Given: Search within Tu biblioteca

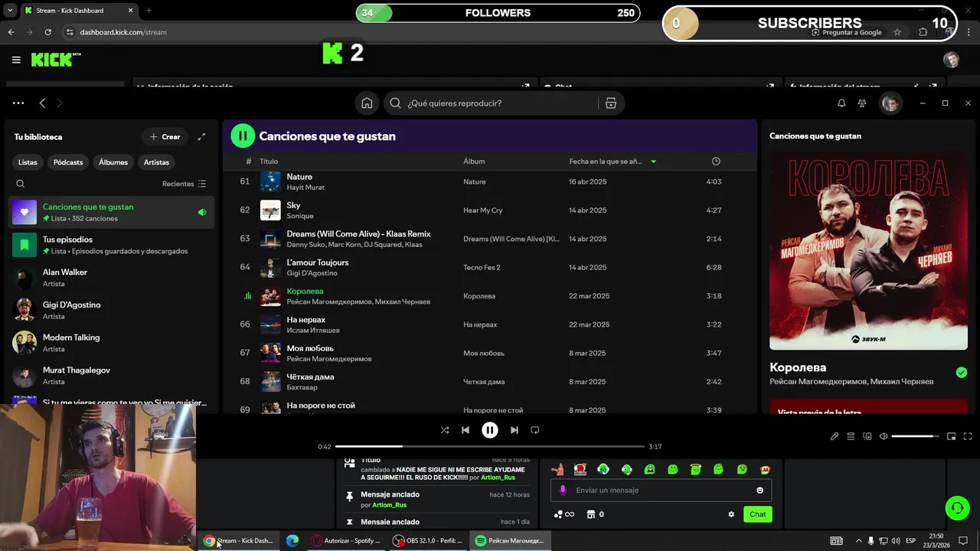Looking at the screenshot, I should point(21,184).
